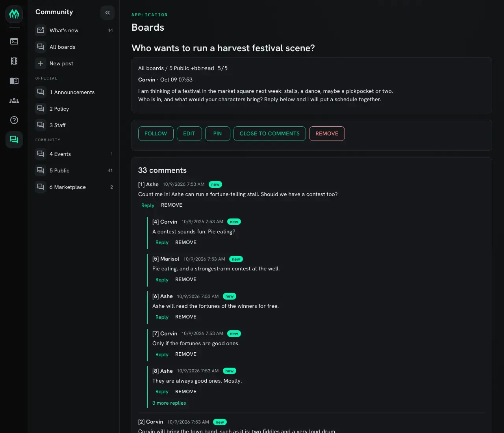The width and height of the screenshot is (504, 433).
Task: Open 6 Marketplace board
Action: pos(74,187)
